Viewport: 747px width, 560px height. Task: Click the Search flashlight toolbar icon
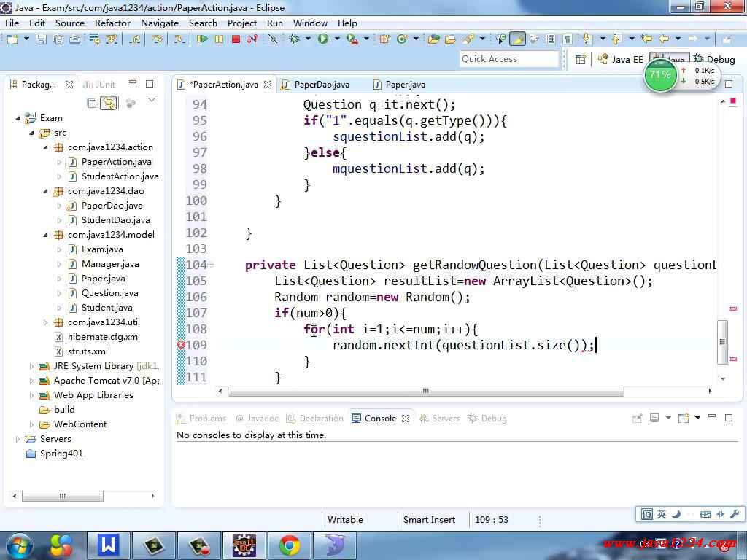[x=468, y=39]
